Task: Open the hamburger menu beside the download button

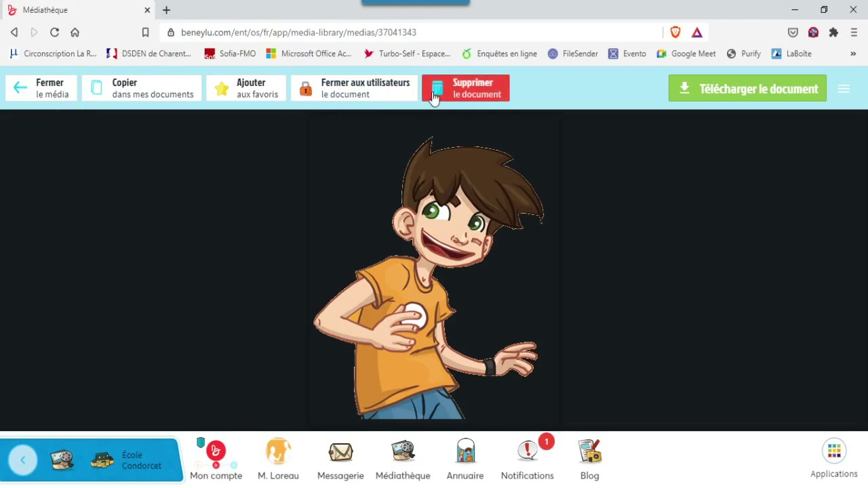Action: point(844,89)
